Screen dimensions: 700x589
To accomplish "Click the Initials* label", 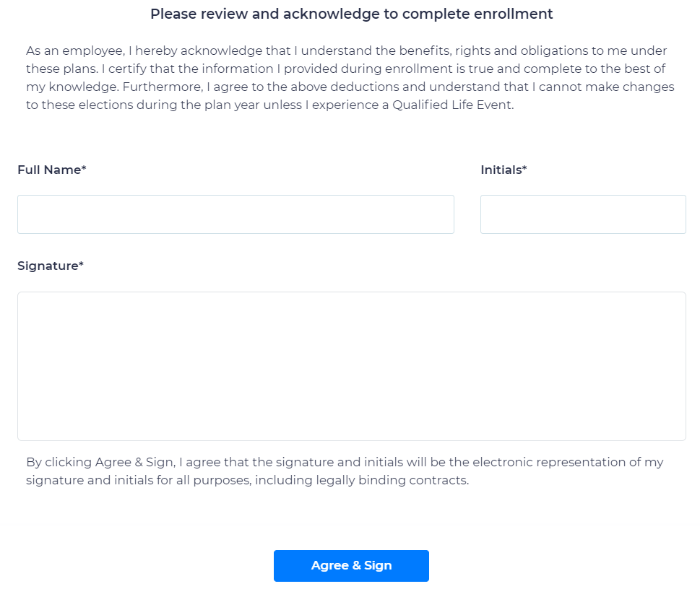I will [x=504, y=170].
